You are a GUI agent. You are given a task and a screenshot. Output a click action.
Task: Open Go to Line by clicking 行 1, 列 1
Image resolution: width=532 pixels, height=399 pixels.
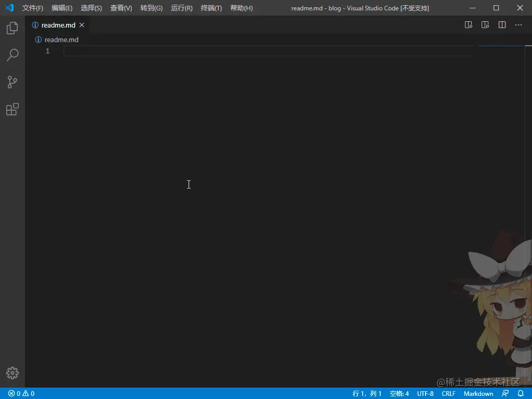click(367, 393)
